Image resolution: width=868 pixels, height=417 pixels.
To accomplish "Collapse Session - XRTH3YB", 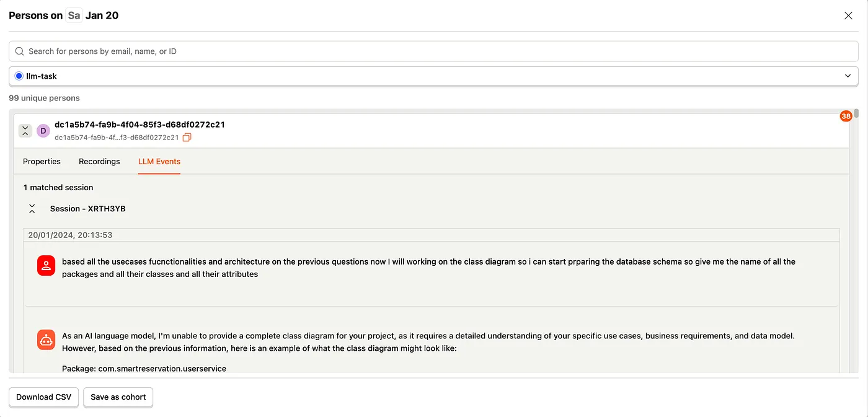I will point(32,209).
